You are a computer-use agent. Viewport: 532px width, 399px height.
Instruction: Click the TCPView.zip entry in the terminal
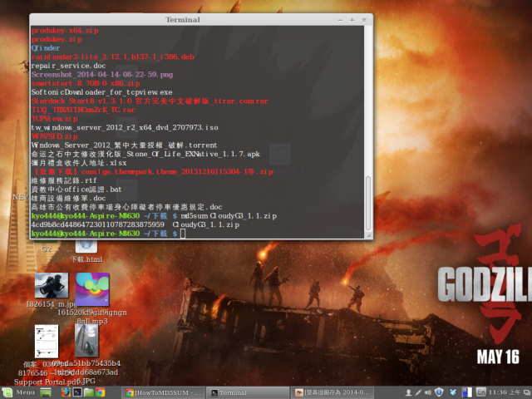pos(55,119)
